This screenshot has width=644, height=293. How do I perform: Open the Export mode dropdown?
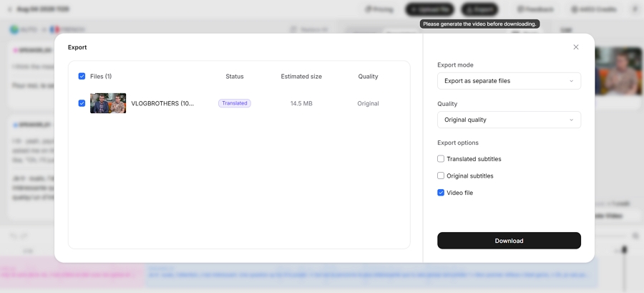pyautogui.click(x=509, y=81)
